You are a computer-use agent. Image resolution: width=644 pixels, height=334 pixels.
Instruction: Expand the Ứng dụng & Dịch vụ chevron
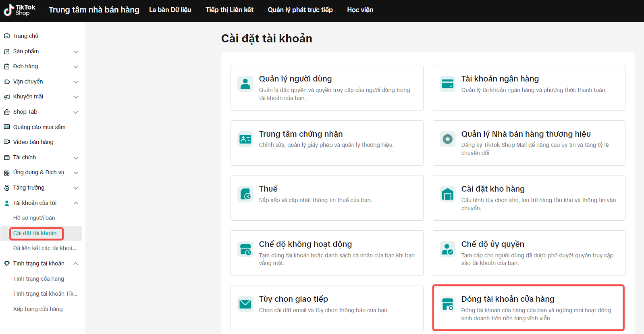pyautogui.click(x=76, y=173)
